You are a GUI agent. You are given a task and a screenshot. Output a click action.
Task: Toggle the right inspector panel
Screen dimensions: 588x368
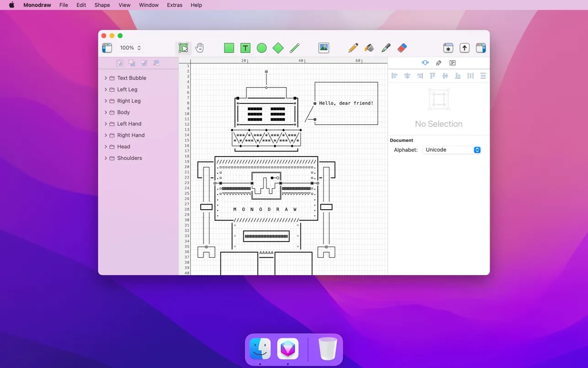[x=481, y=48]
